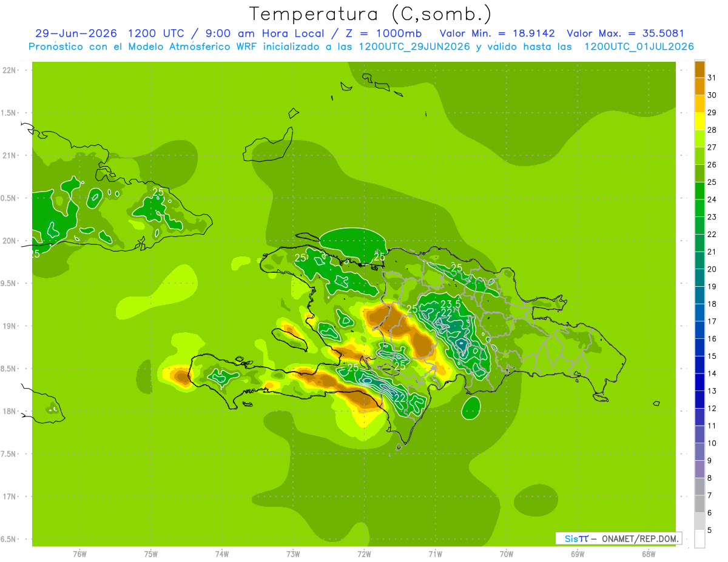Click the colorbar label "5"
The image size is (728, 562).
click(710, 530)
